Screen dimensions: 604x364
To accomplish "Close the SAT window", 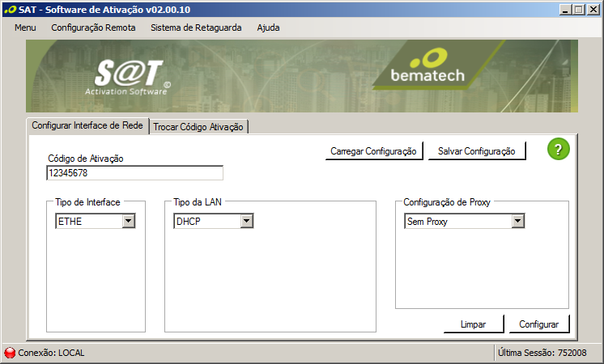I will click(x=593, y=10).
